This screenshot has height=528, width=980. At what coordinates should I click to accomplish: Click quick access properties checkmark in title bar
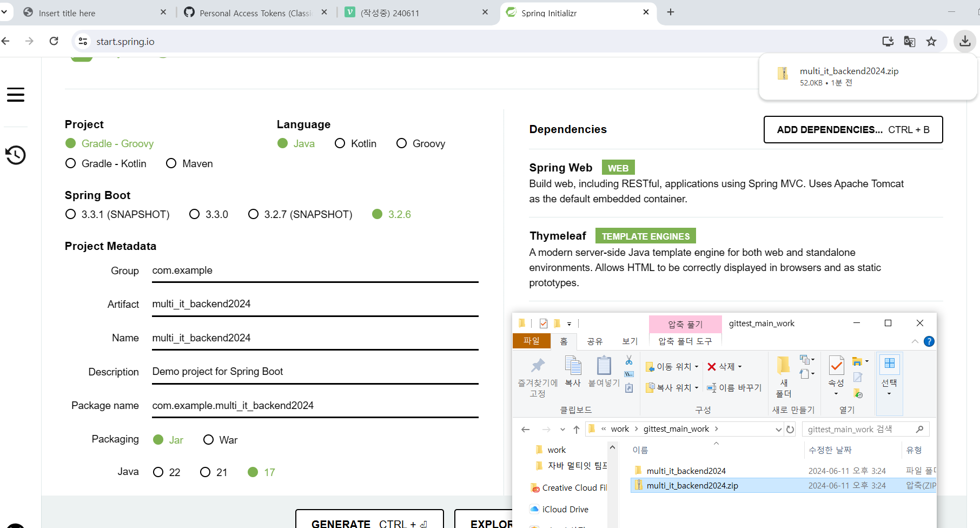544,324
